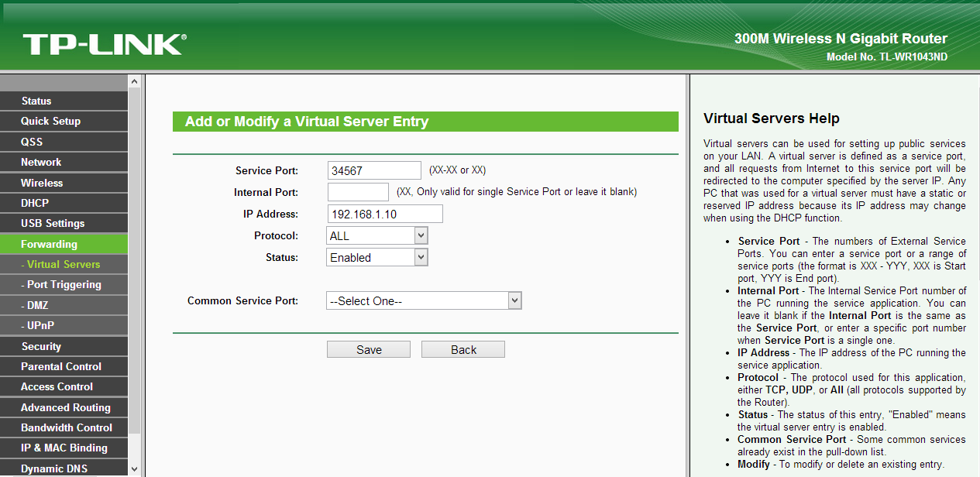980x477 pixels.
Task: Open the Network menu
Action: 64,162
